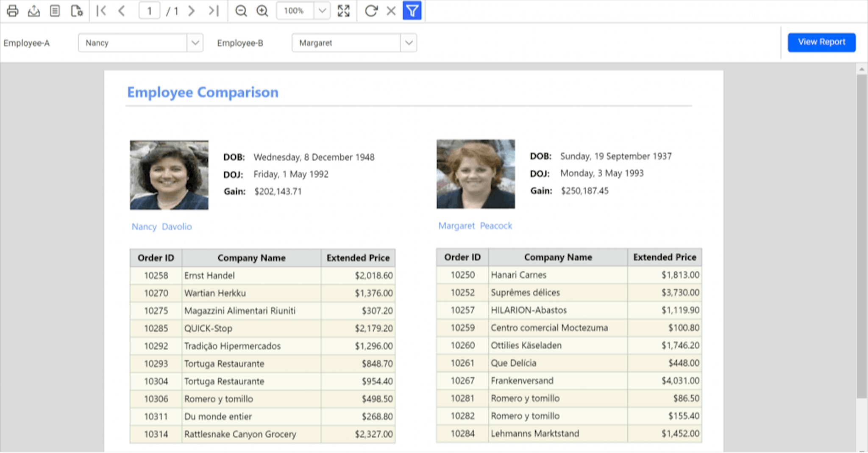868x453 pixels.
Task: Open the Export report icon
Action: point(34,11)
